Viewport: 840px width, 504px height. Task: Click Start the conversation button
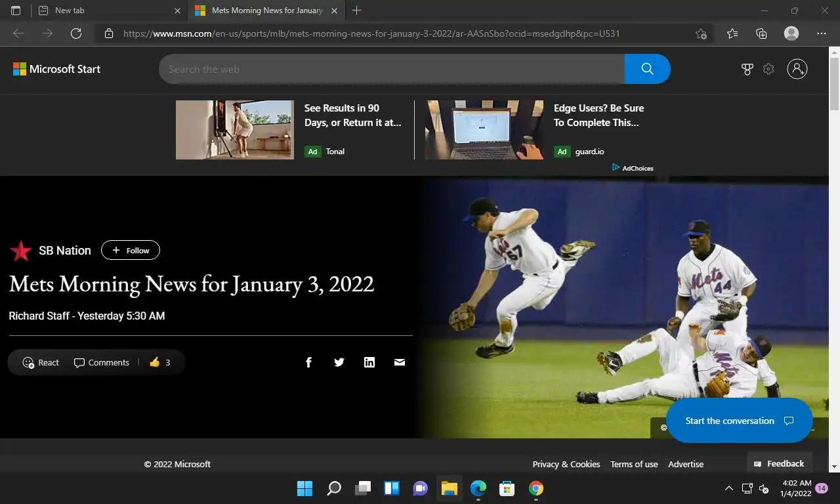740,421
